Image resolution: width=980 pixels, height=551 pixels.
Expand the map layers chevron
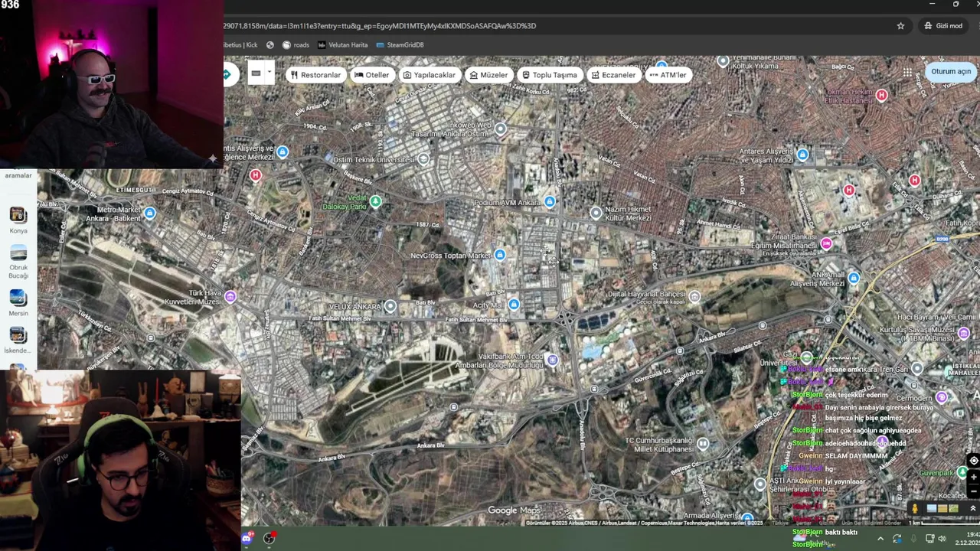[x=972, y=508]
